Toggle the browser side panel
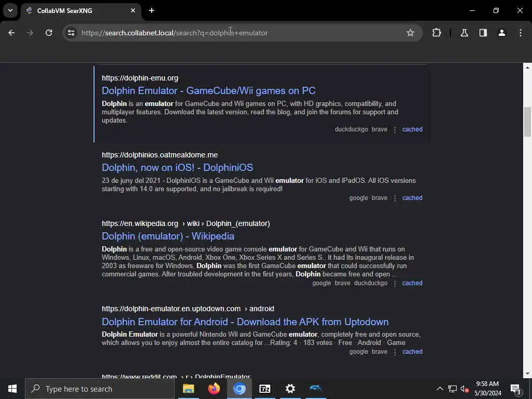 pyautogui.click(x=483, y=33)
